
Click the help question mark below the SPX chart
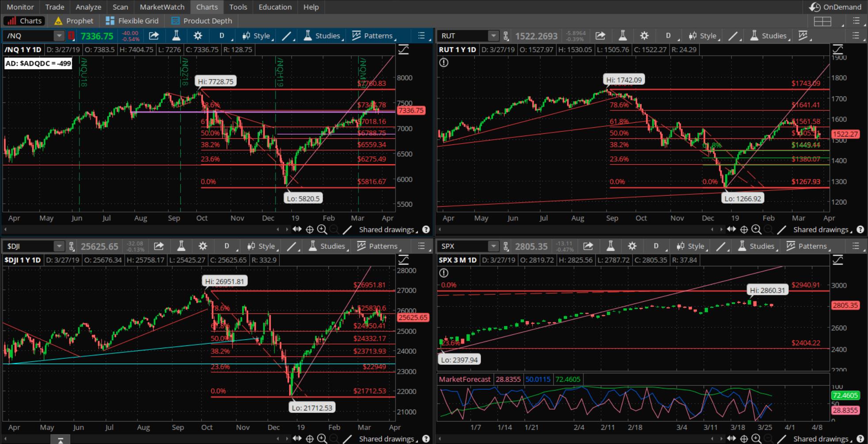click(x=860, y=439)
